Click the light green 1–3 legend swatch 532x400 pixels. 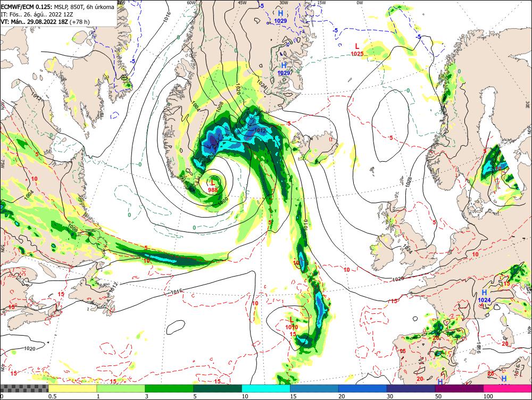121,388
